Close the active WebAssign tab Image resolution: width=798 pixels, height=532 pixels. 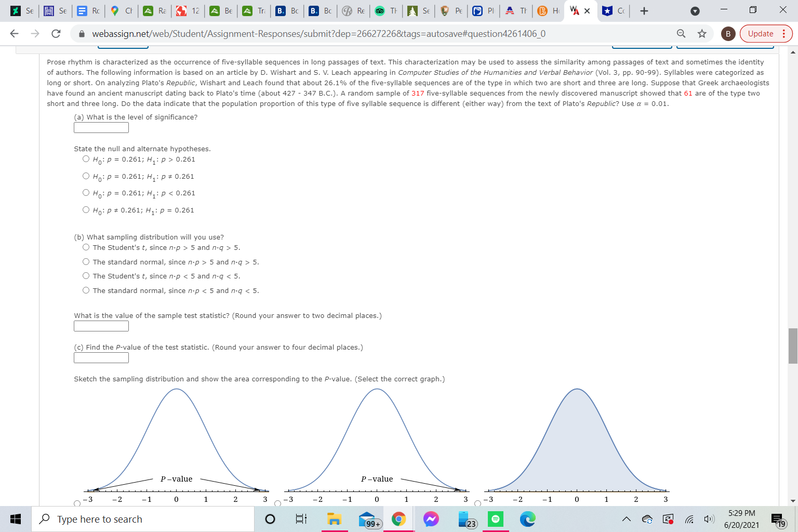pyautogui.click(x=587, y=11)
